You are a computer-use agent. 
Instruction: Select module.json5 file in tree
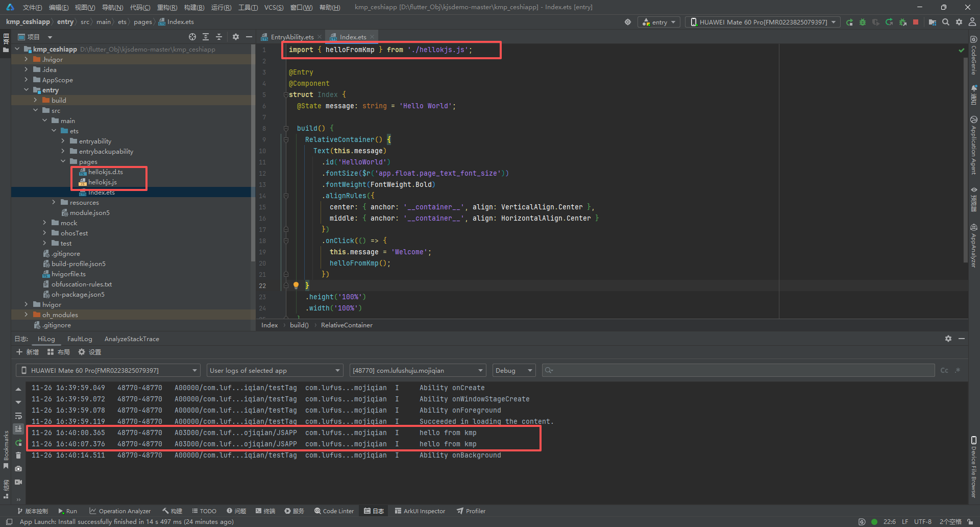tap(85, 212)
